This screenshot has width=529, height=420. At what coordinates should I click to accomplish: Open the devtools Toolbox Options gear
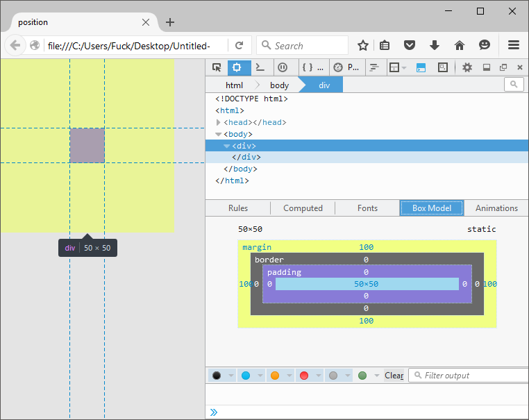coord(467,67)
